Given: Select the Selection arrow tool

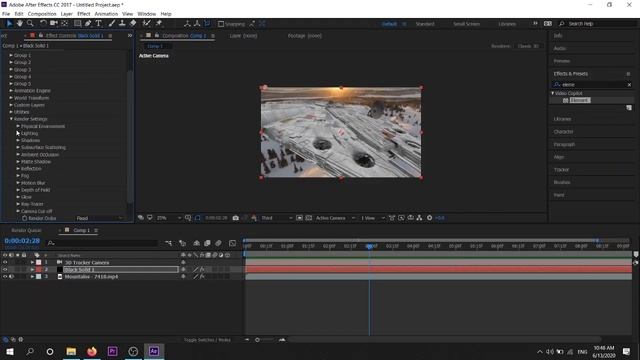Looking at the screenshot, I should pos(9,24).
